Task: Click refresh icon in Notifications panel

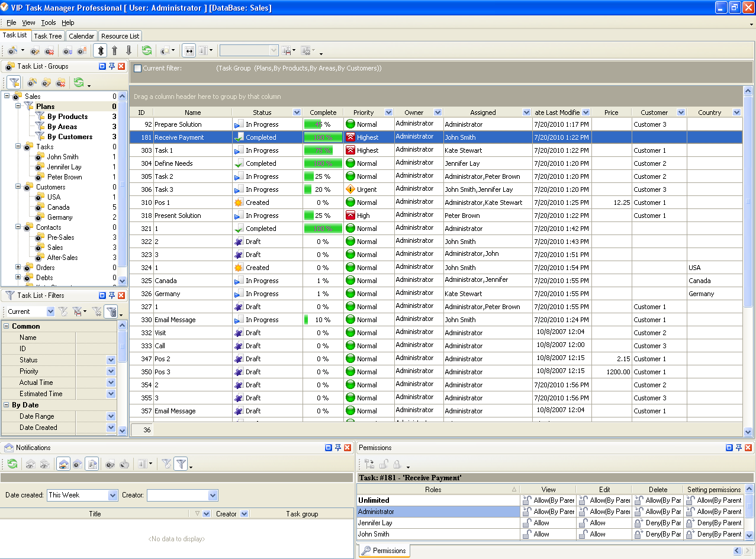Action: 12,464
